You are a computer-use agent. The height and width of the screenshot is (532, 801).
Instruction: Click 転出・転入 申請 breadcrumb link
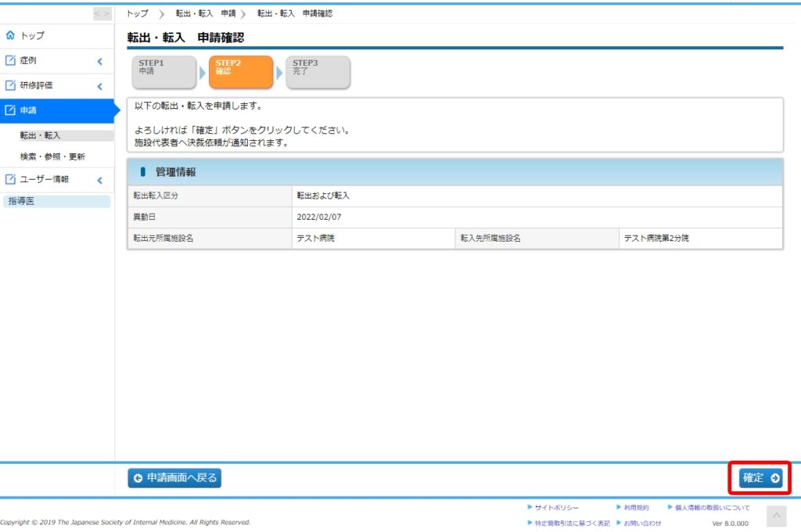click(x=205, y=13)
